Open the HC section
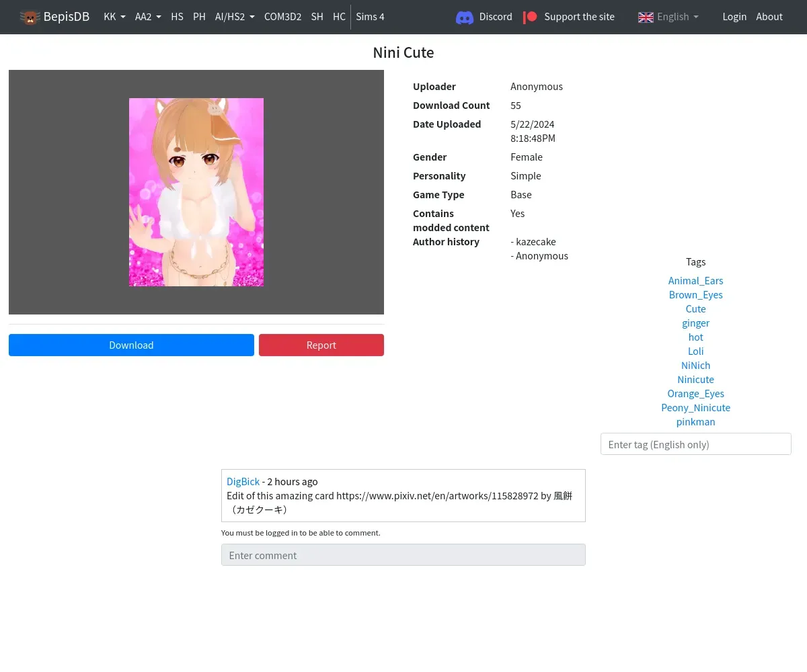Image resolution: width=807 pixels, height=672 pixels. 339,17
